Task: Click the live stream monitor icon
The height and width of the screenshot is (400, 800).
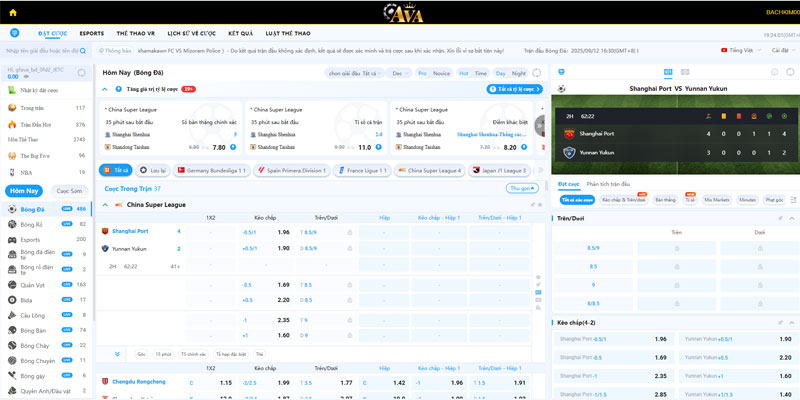Action: point(562,72)
